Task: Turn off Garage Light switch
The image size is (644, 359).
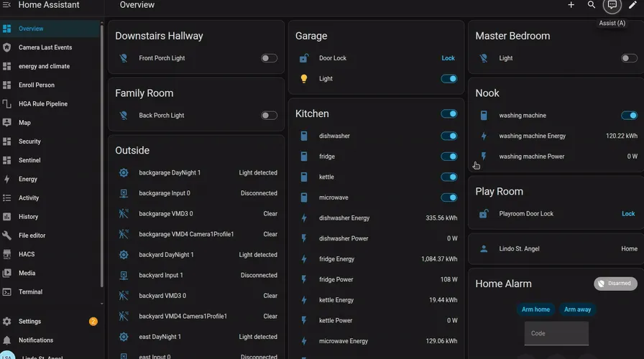Action: (x=449, y=79)
